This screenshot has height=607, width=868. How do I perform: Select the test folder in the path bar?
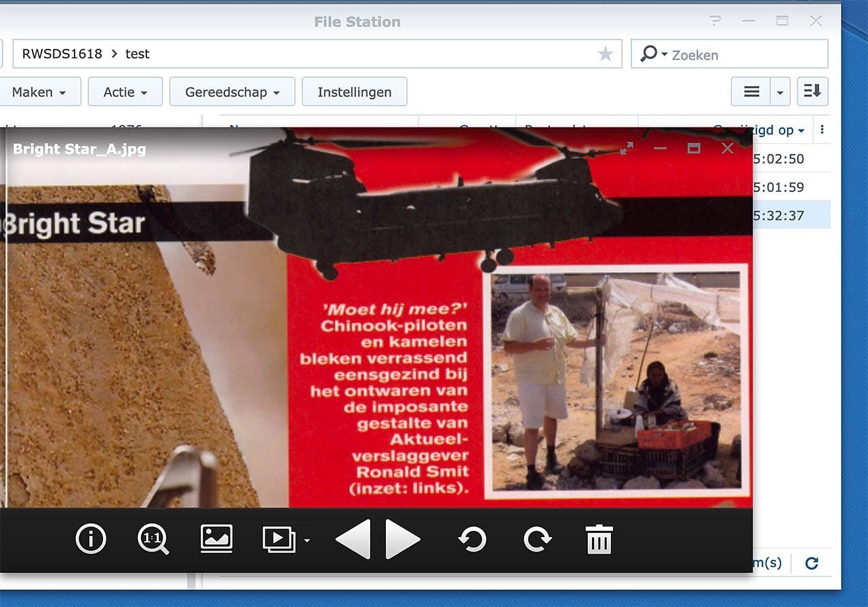tap(138, 54)
